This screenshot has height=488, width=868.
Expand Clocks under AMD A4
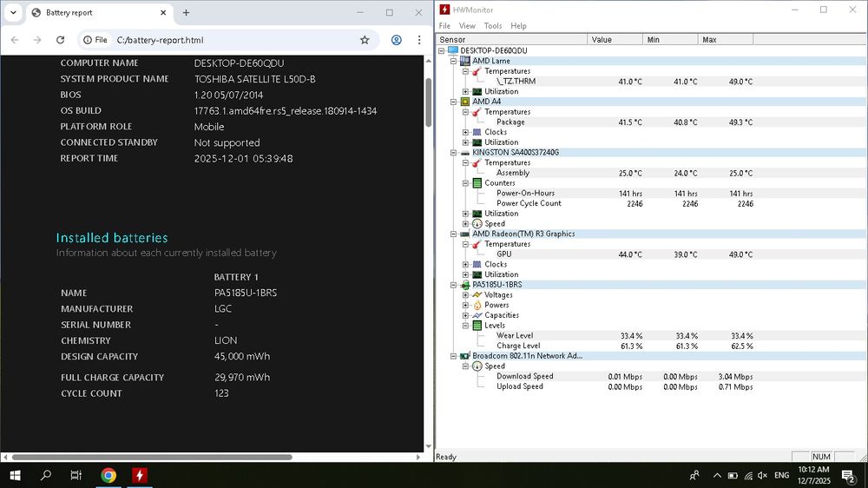(465, 132)
